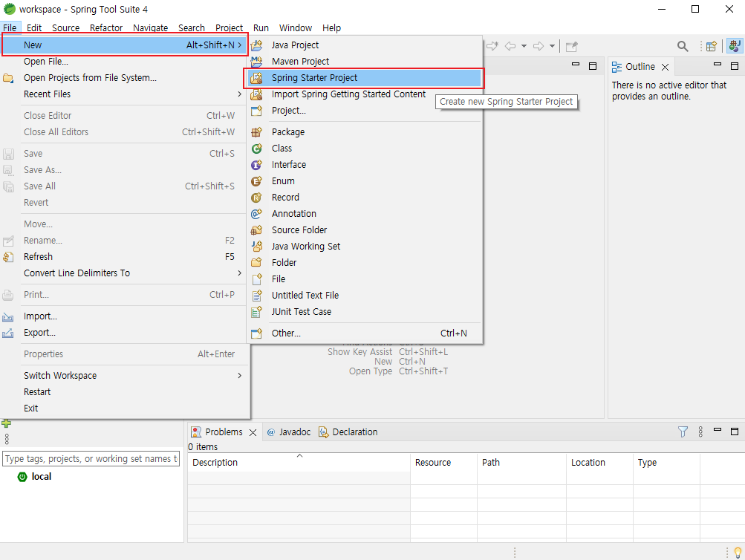Click the Folder icon in New submenu
The image size is (745, 560).
coord(256,263)
